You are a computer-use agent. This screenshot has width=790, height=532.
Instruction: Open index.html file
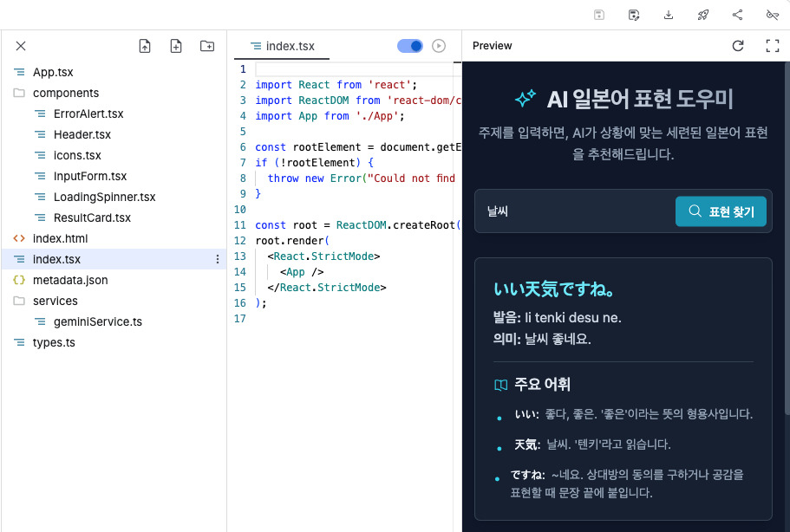pos(60,238)
